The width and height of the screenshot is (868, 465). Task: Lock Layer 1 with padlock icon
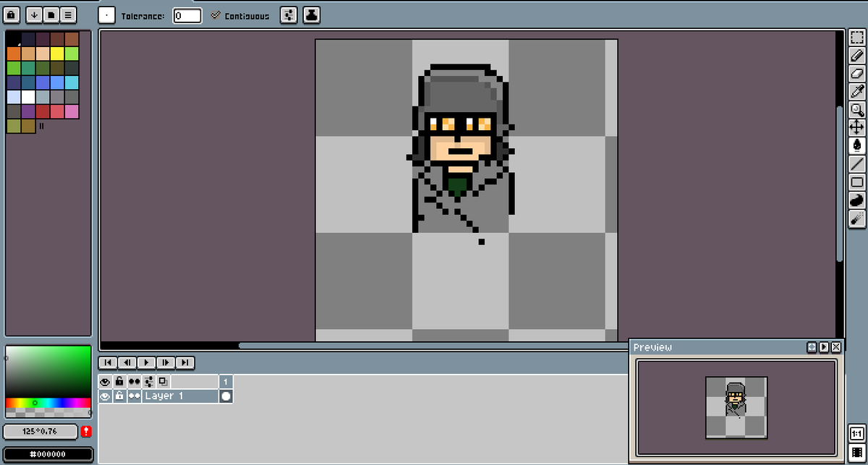(119, 396)
